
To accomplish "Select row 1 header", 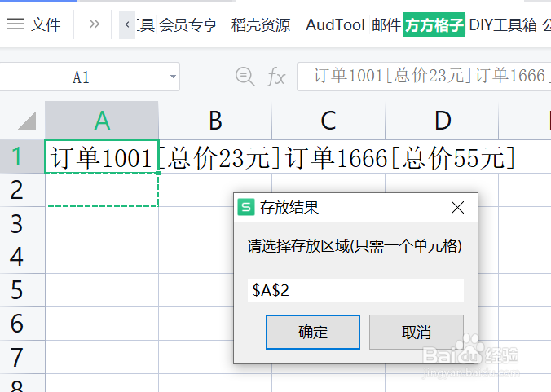I will pos(22,156).
